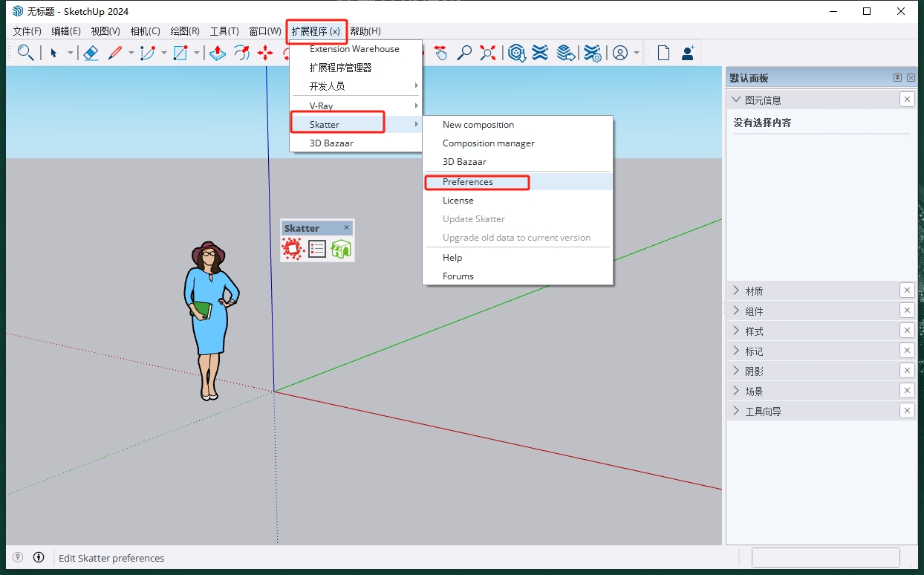Collapse the 图元信息 panel
924x575 pixels.
pyautogui.click(x=736, y=100)
